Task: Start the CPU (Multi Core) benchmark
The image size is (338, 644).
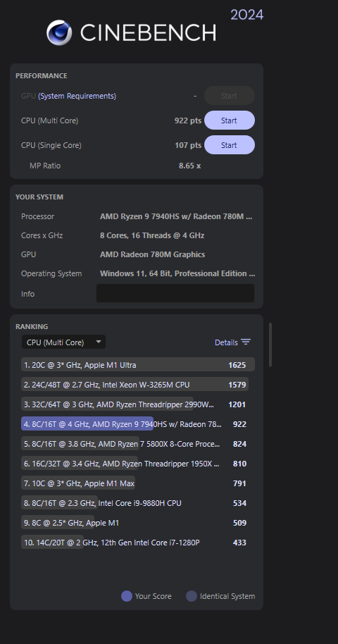Action: coord(229,120)
